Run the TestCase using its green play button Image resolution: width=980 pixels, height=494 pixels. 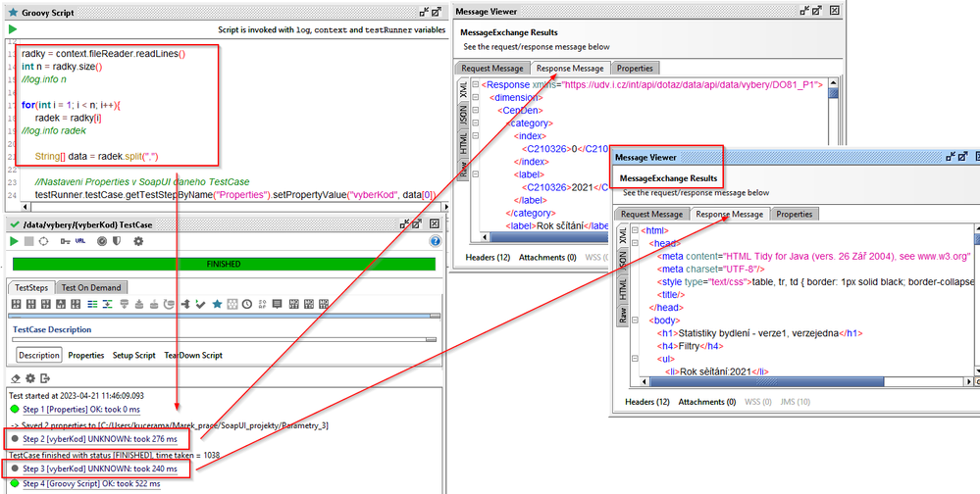[13, 241]
